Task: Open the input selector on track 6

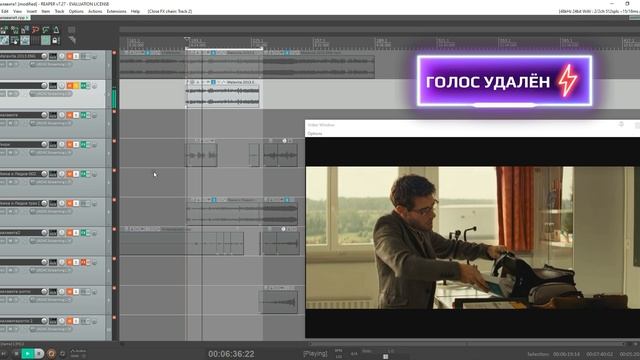Action: [51, 211]
